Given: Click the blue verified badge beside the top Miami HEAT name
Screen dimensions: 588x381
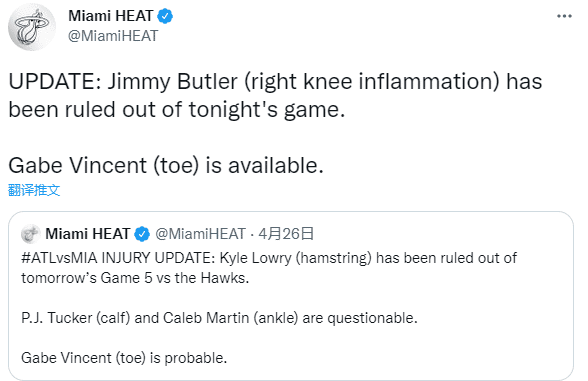Looking at the screenshot, I should 165,16.
